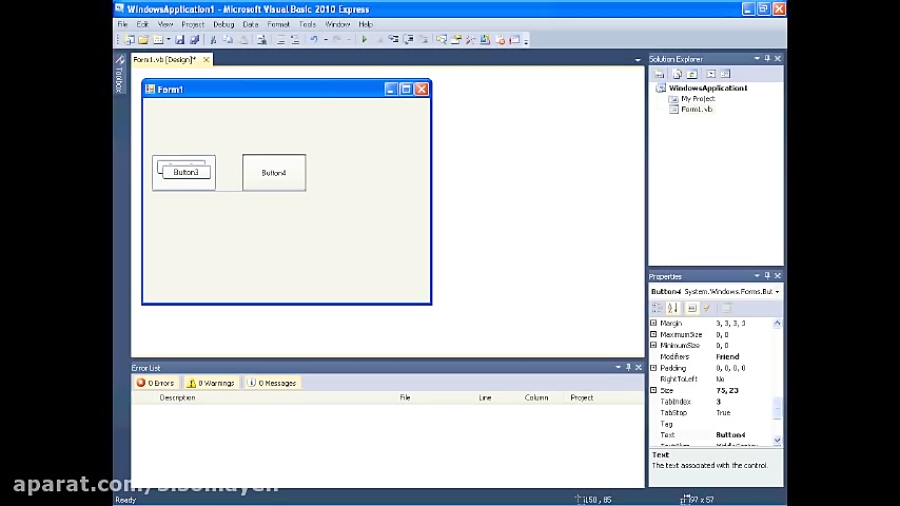Open the Undo history dropdown arrow
Screen dimensions: 900x506
(325, 40)
